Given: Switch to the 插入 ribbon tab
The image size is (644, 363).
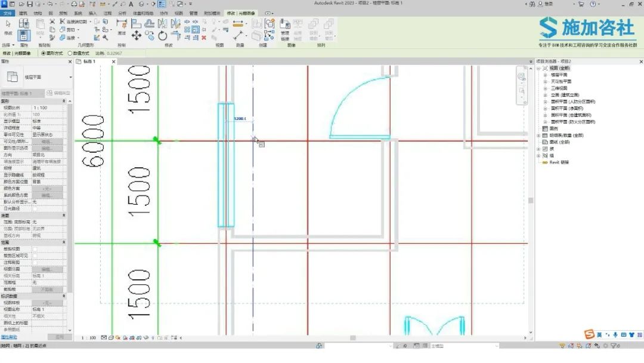Looking at the screenshot, I should point(92,13).
